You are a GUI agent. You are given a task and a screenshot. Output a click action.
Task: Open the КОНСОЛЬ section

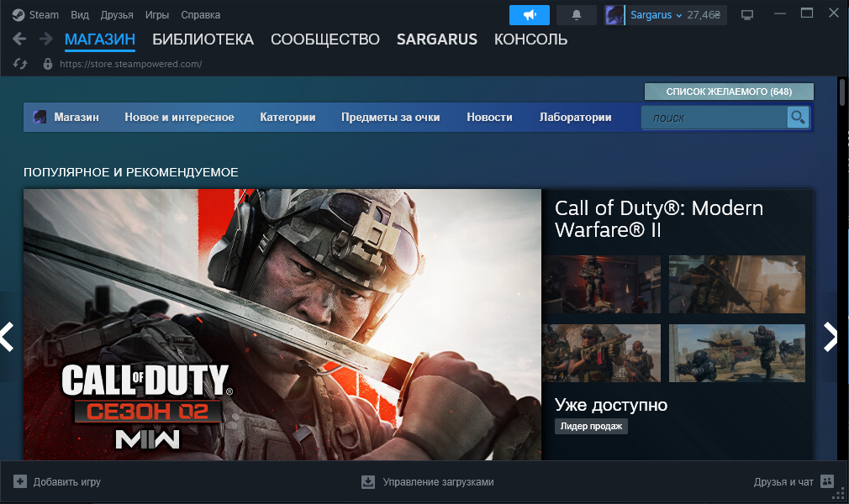pos(530,39)
